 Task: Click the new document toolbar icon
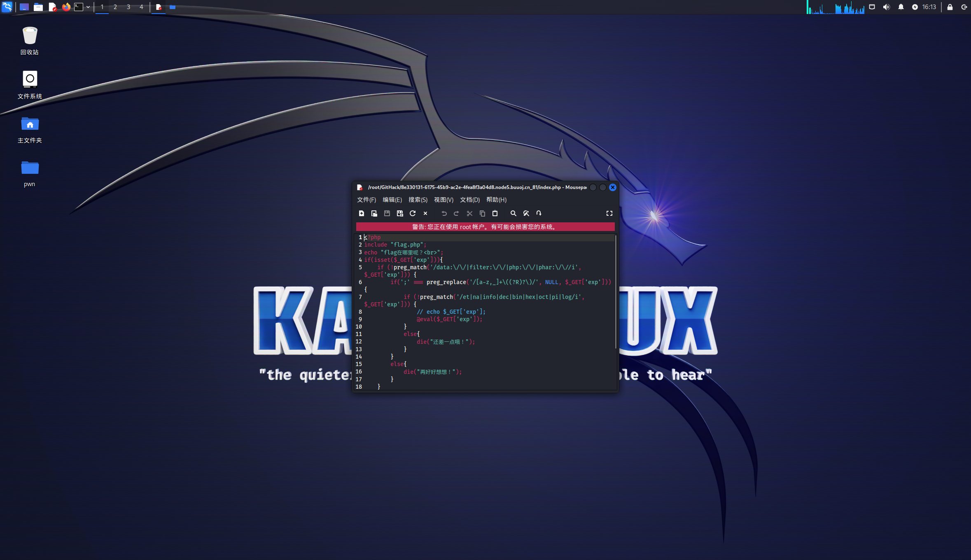pyautogui.click(x=361, y=213)
